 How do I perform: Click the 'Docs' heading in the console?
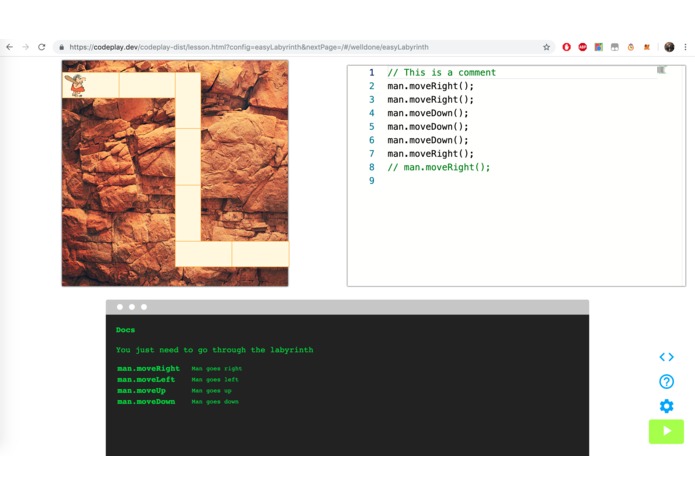point(125,330)
